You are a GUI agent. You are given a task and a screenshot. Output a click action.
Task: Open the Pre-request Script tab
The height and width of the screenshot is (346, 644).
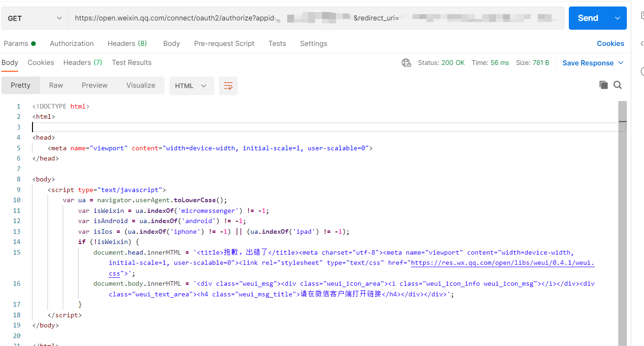coord(224,44)
